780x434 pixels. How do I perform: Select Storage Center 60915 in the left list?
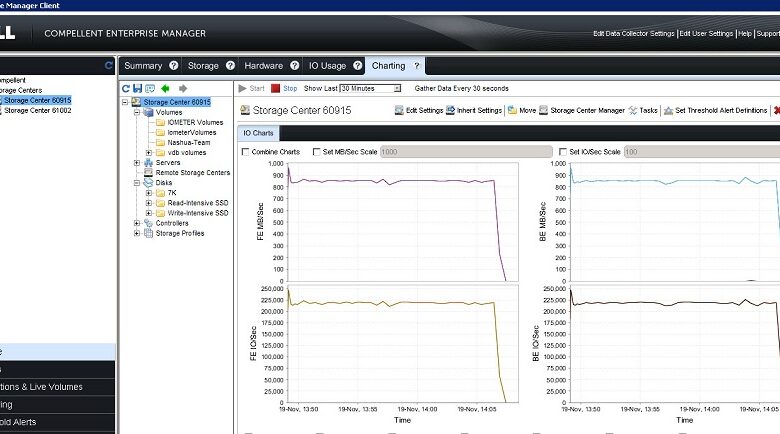(37, 101)
